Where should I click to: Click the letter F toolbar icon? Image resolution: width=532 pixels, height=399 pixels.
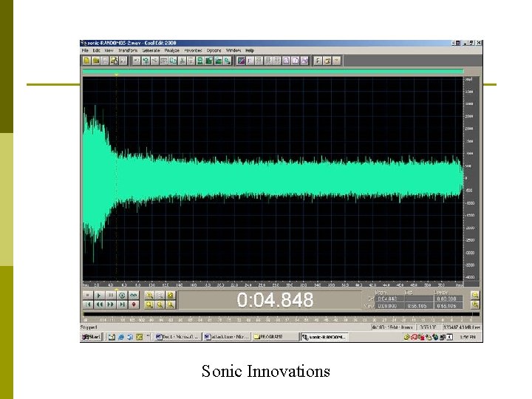[318, 61]
